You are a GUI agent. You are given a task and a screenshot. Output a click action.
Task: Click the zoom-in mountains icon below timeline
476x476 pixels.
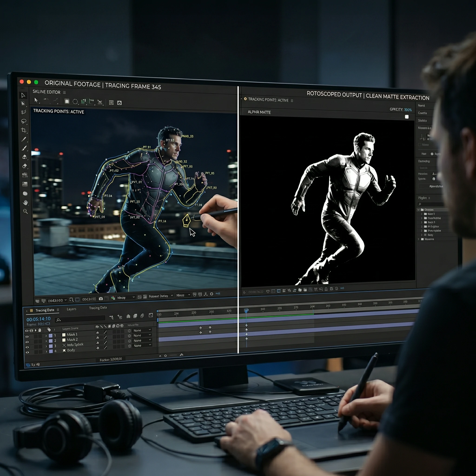coord(182,355)
